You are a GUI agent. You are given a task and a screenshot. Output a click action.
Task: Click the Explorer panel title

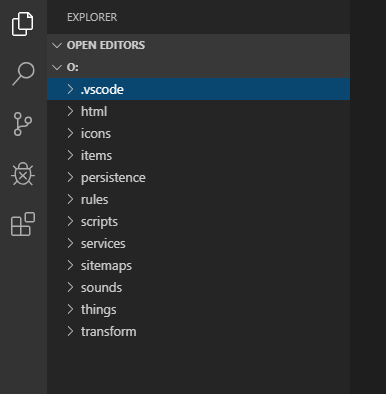coord(92,17)
